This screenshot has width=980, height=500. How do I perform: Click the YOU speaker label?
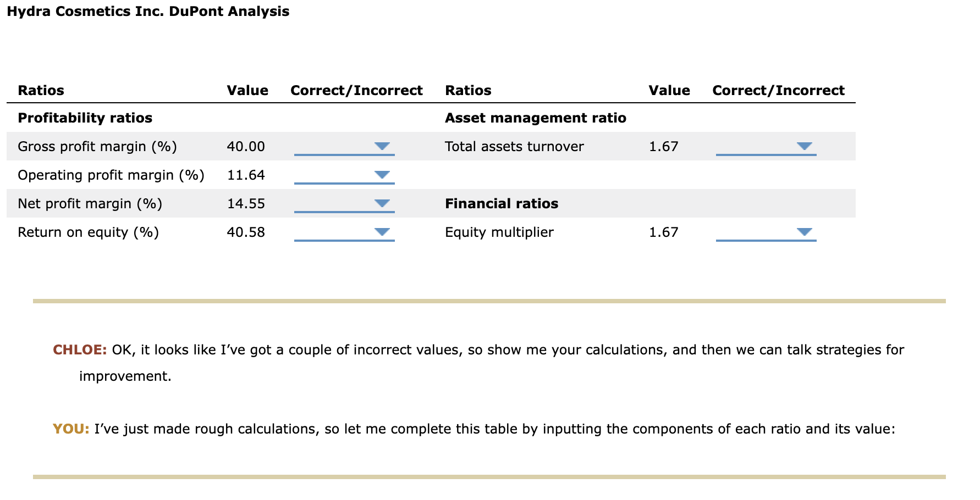71,429
